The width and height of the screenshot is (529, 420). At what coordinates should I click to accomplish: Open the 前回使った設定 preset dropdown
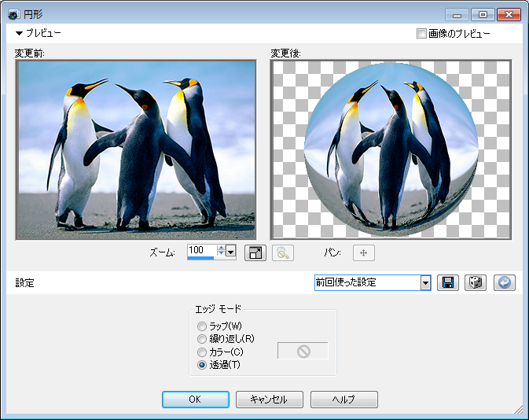tap(426, 283)
